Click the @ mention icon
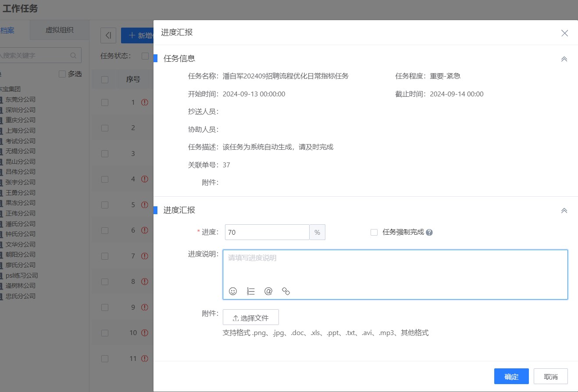 click(268, 291)
